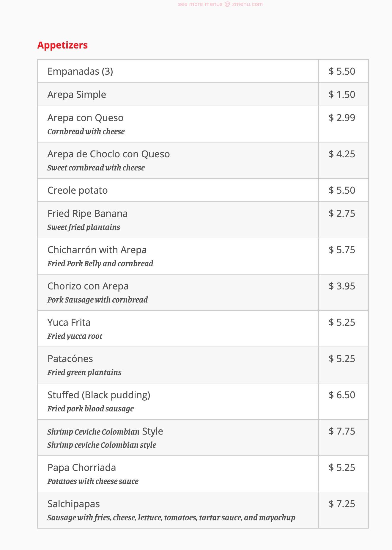This screenshot has width=392, height=550.
Task: Click Stuffed (Black pudding) item
Action: [99, 395]
